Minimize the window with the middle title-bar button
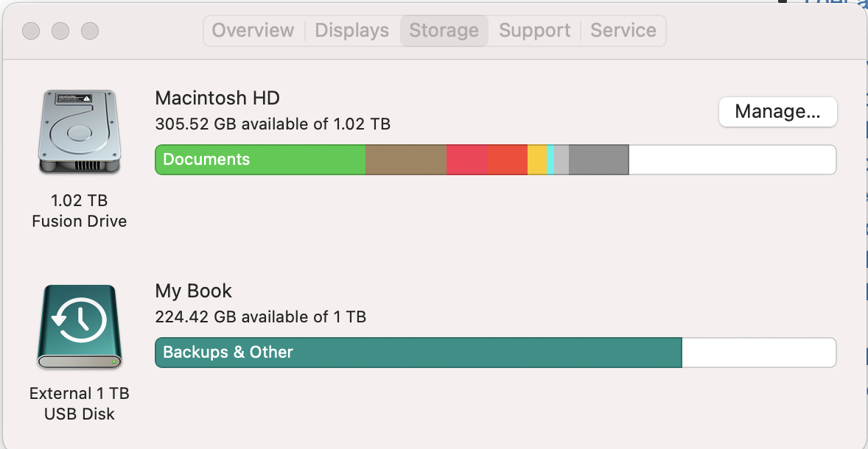This screenshot has height=449, width=868. (60, 31)
